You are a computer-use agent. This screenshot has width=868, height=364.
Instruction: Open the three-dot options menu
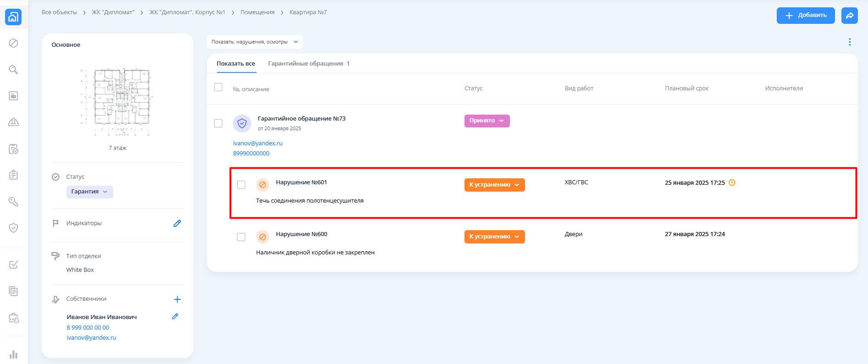(849, 42)
